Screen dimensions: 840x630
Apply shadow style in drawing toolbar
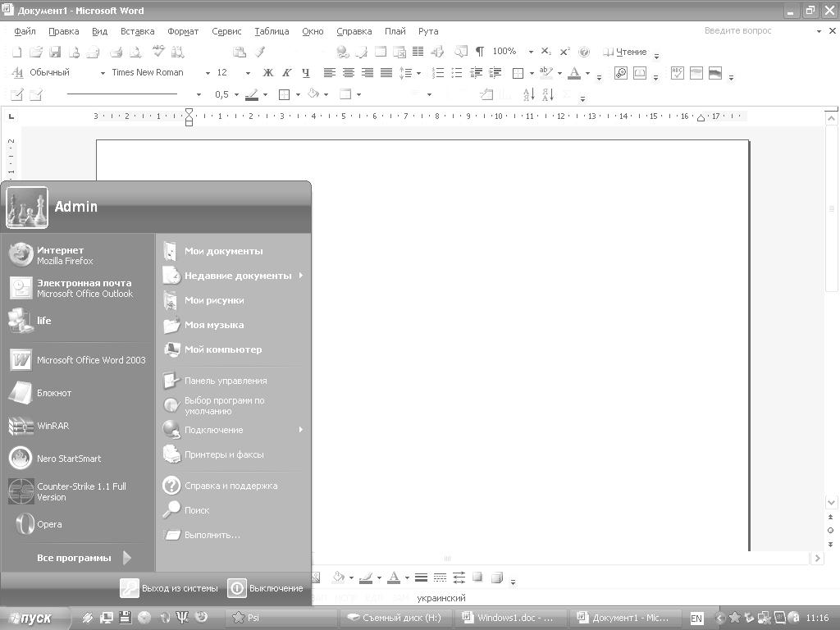click(x=477, y=577)
